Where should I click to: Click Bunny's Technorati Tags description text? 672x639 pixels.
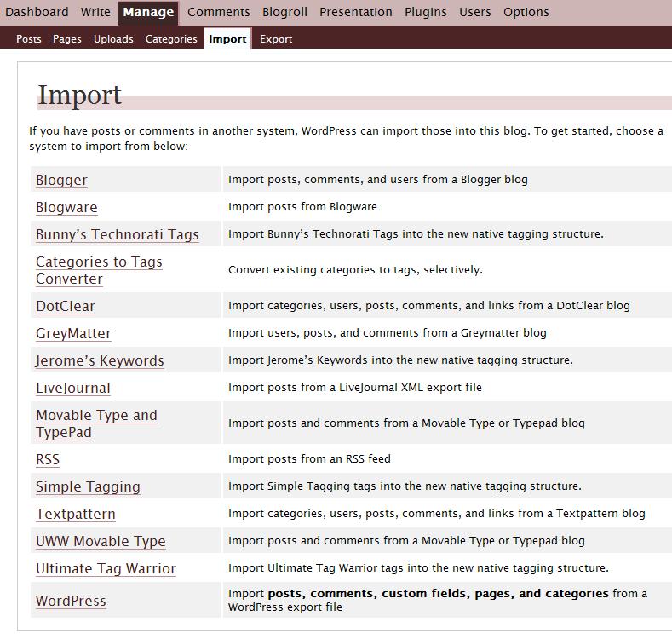416,233
